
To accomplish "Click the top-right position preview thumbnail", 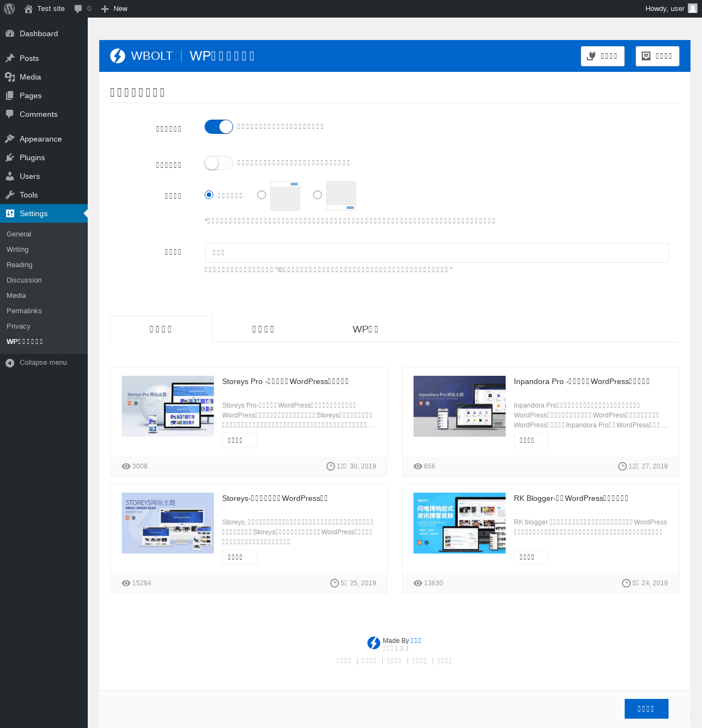I will coord(285,196).
